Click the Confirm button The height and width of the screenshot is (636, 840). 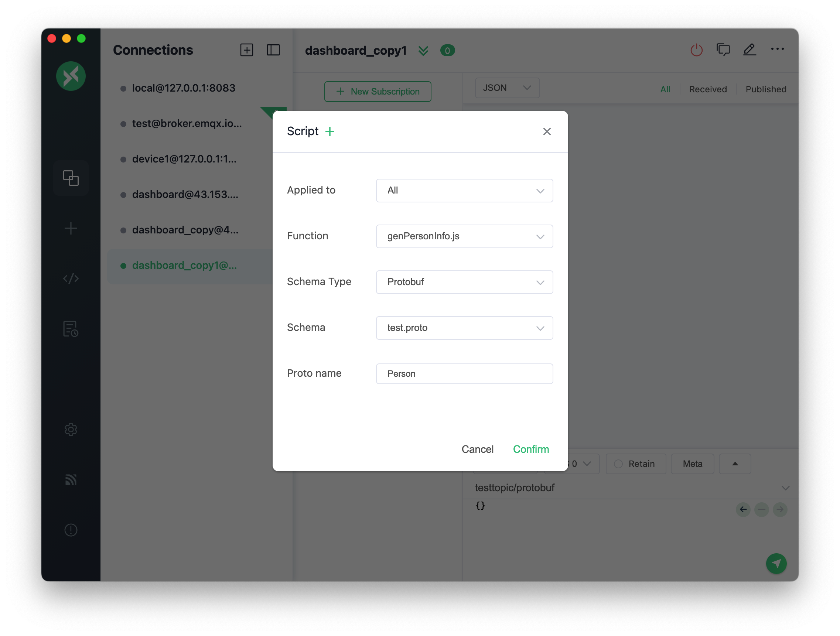point(530,449)
